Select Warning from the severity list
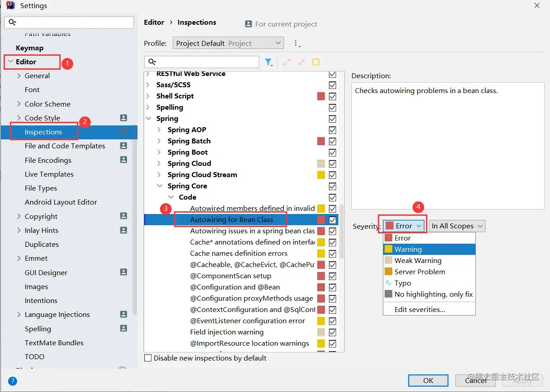The width and height of the screenshot is (550, 392). [429, 249]
